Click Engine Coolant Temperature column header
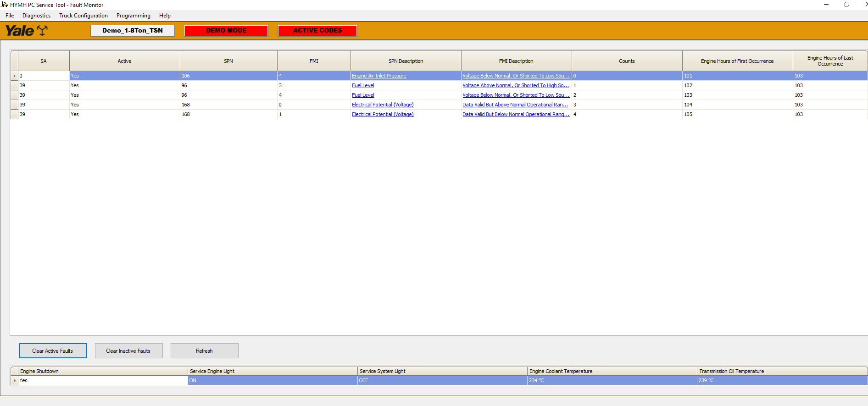The width and height of the screenshot is (868, 406). pos(612,371)
